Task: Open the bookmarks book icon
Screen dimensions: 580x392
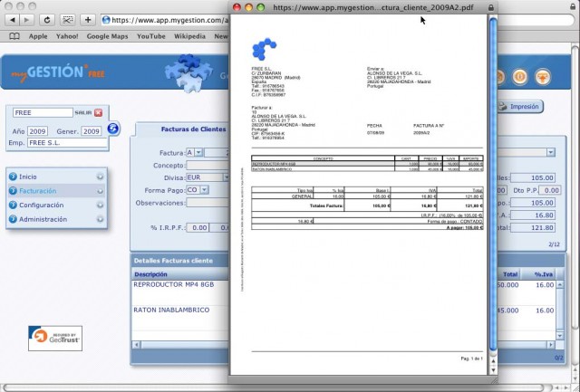Action: point(14,36)
